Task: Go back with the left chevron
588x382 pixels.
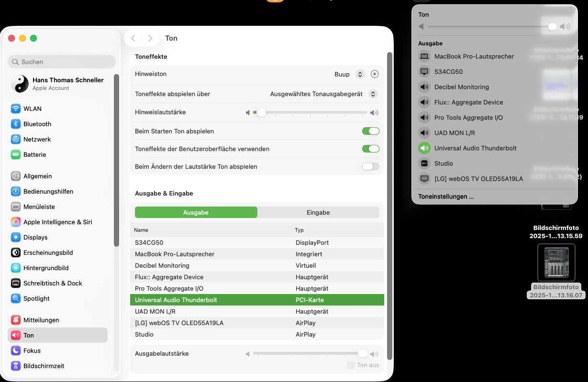Action: (133, 38)
